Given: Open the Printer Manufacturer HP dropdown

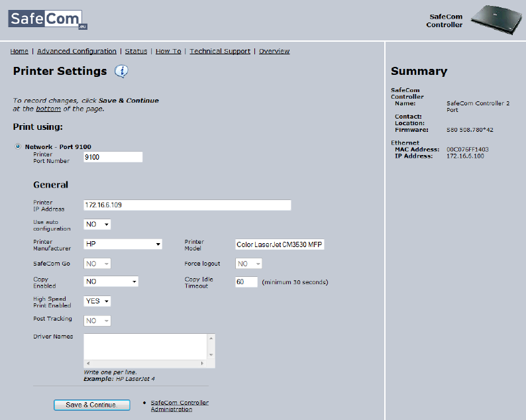Looking at the screenshot, I should [123, 244].
